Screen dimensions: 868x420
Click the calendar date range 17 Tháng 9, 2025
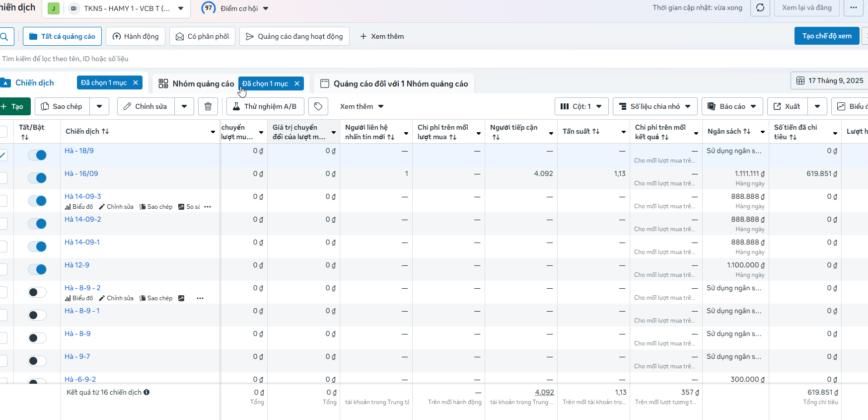(830, 81)
